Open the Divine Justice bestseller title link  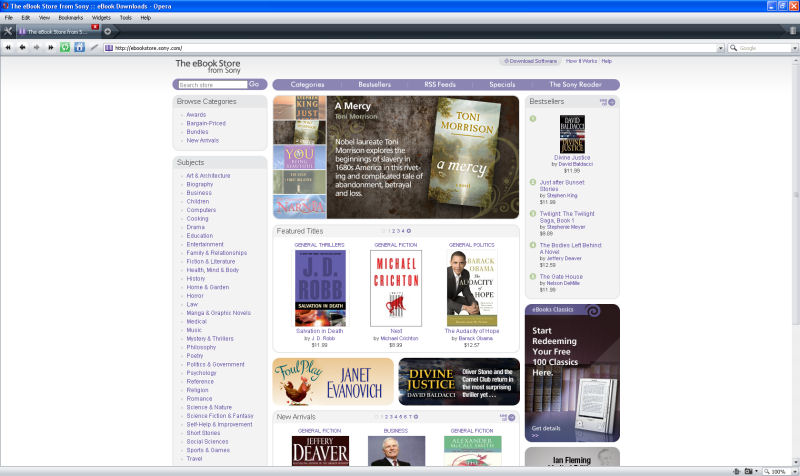coord(572,158)
